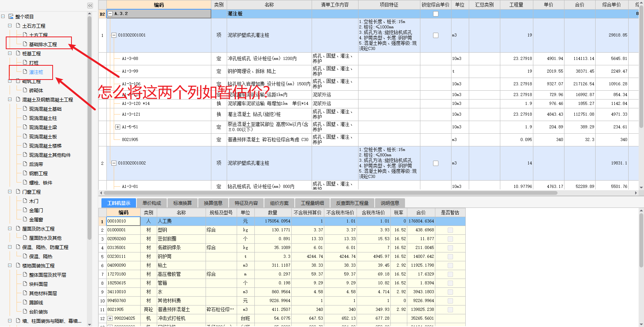This screenshot has width=644, height=327.
Task: Switch to the 组价方案 tab
Action: [x=279, y=203]
